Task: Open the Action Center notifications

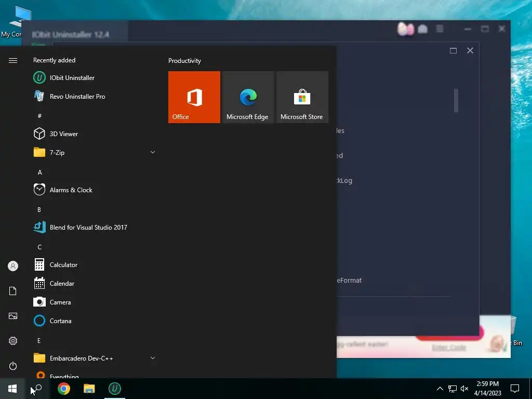Action: [x=515, y=389]
